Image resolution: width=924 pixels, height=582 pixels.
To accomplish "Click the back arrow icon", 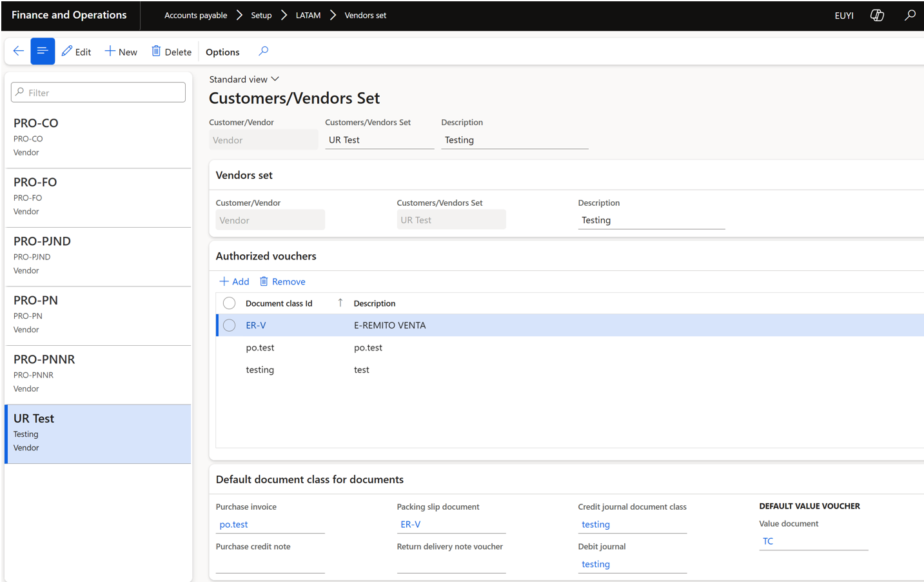I will point(18,51).
